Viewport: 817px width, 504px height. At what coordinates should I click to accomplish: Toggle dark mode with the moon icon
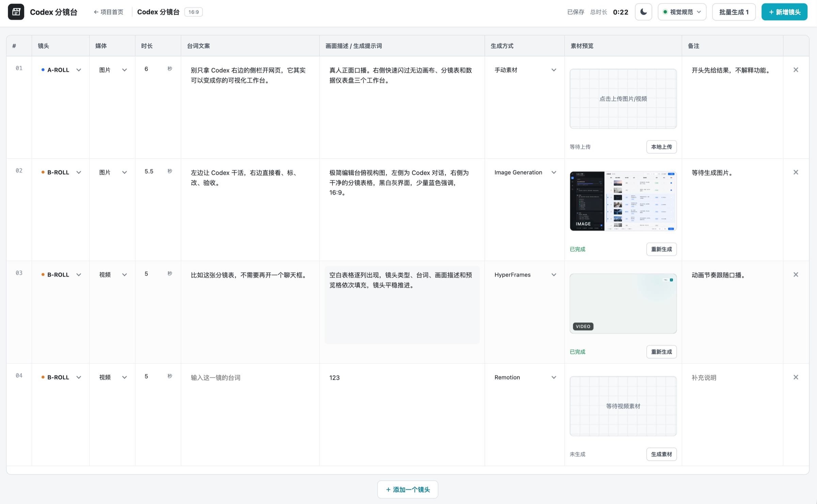(643, 12)
